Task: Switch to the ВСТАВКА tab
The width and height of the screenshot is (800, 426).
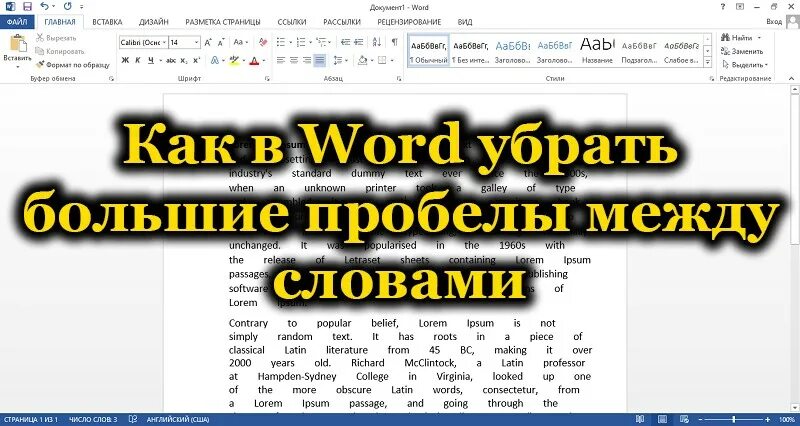Action: point(107,22)
